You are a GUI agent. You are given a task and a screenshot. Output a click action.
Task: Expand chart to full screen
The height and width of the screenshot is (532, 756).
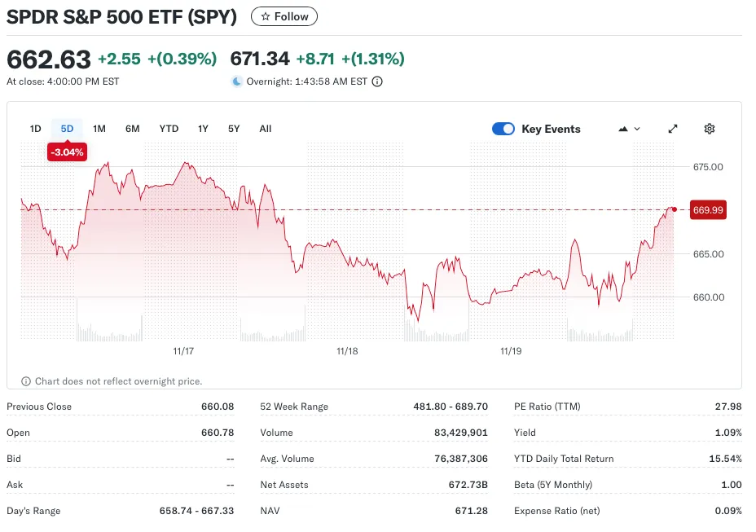point(673,129)
